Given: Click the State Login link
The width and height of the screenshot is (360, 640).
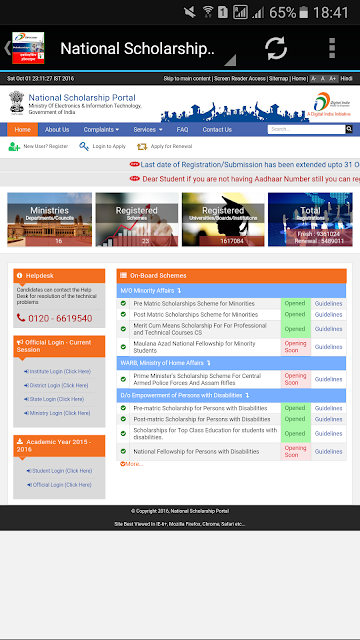Looking at the screenshot, I should point(54,399).
